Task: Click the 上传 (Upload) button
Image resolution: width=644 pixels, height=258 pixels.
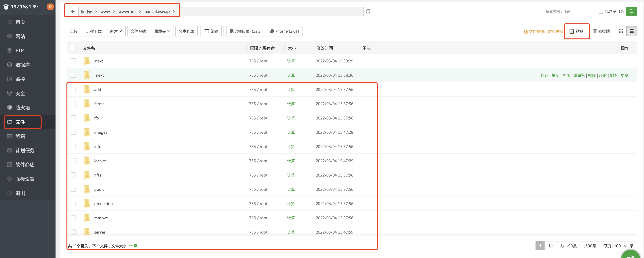Action: click(x=73, y=31)
